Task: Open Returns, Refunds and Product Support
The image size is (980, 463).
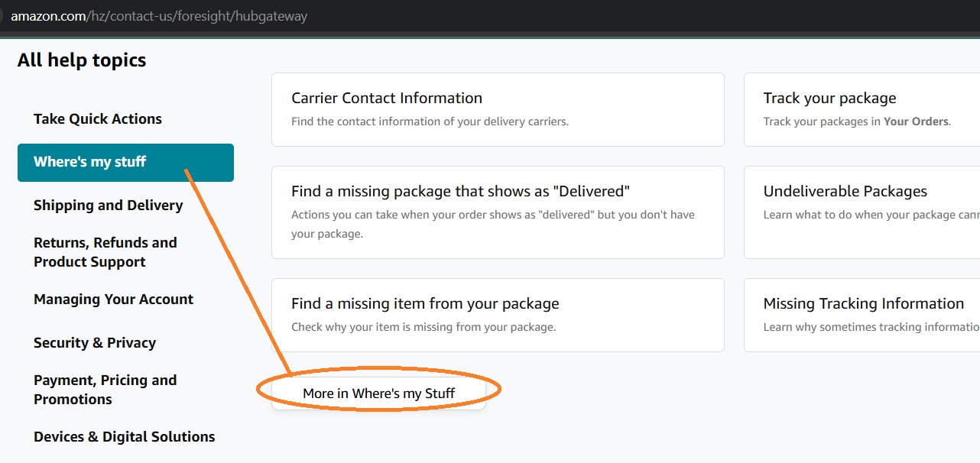Action: (x=105, y=252)
